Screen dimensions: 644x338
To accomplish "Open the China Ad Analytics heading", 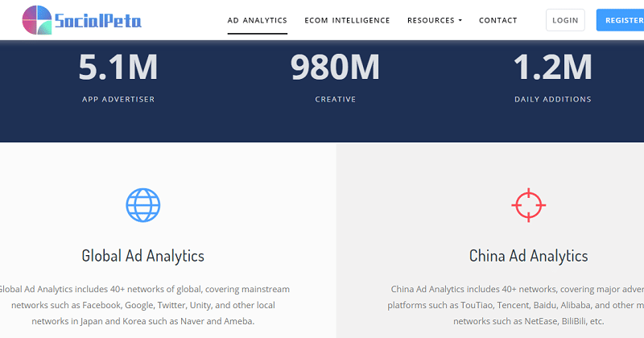I will (x=529, y=256).
